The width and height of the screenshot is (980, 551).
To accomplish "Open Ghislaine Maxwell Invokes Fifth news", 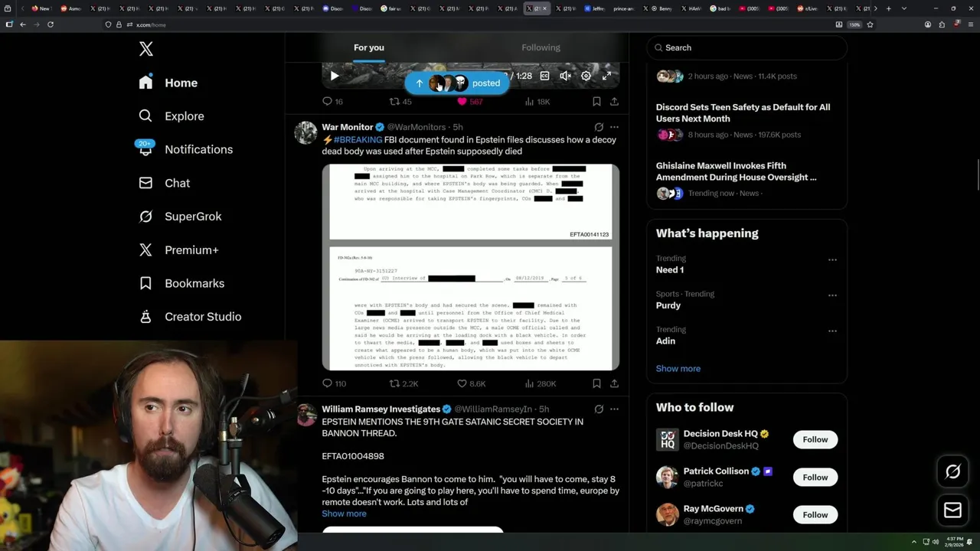I will [x=746, y=179].
